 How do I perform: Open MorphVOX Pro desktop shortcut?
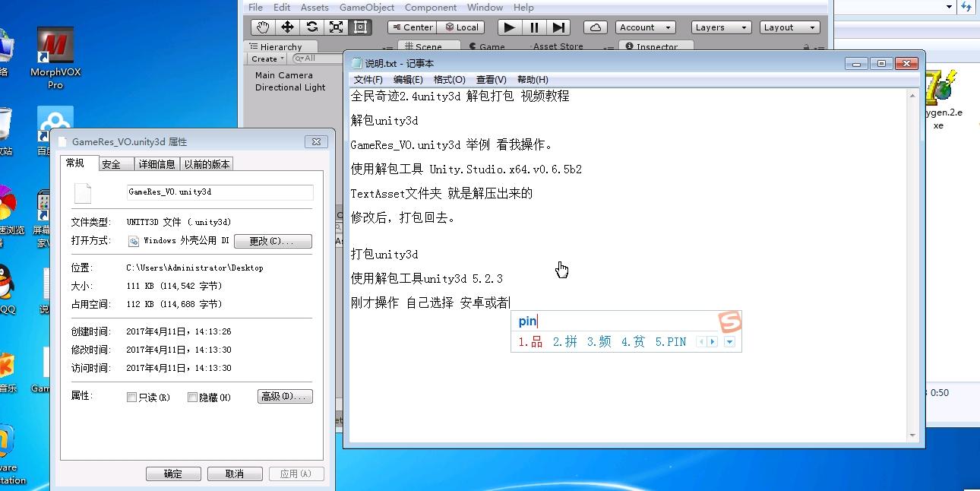click(55, 59)
